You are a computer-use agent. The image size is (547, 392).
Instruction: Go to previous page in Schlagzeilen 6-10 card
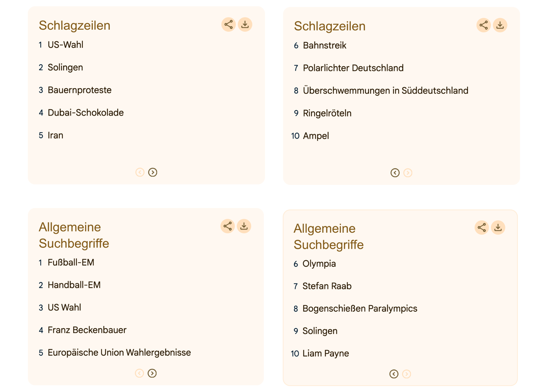tap(395, 173)
